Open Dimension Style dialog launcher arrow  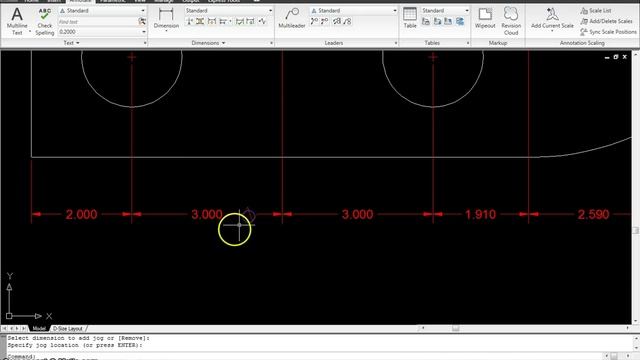(x=271, y=43)
